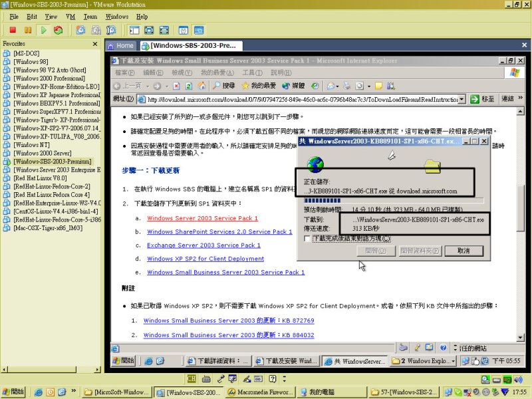
Task: Click the IE page vertical scrollbar thumb
Action: (521, 207)
